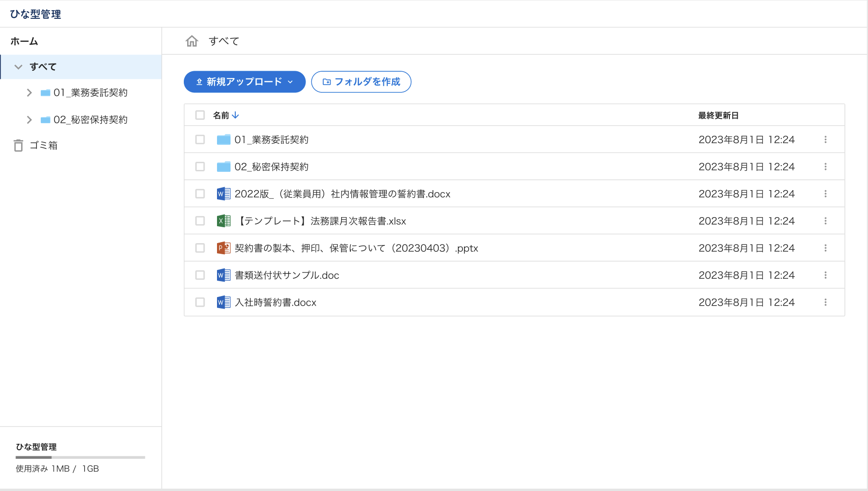
Task: Click 使用済み 1MB / 1GB storage text
Action: click(57, 469)
